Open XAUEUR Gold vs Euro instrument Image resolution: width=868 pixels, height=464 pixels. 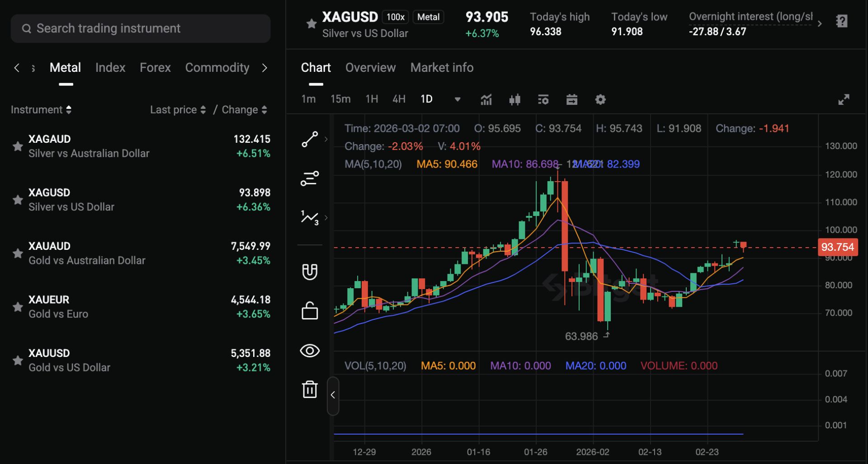pos(141,307)
